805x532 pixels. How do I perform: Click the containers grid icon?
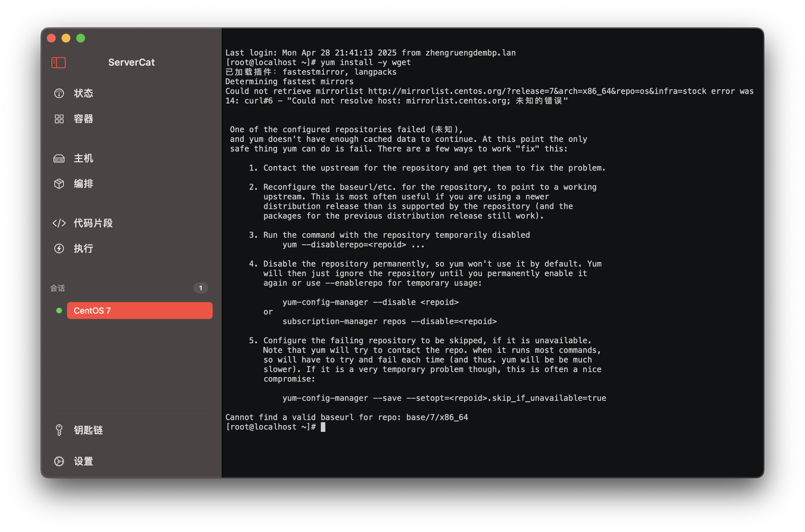pyautogui.click(x=59, y=119)
